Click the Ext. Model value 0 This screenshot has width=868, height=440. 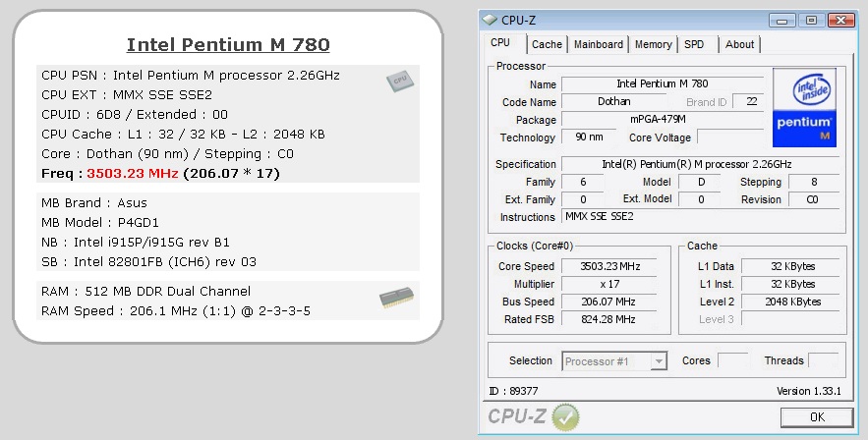700,199
